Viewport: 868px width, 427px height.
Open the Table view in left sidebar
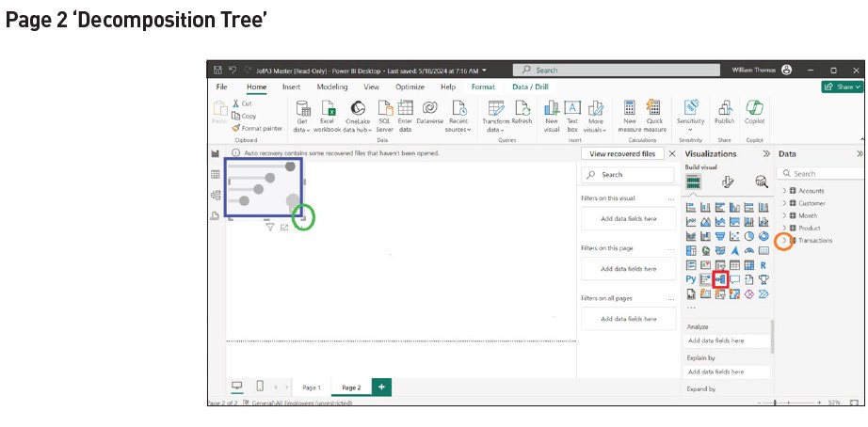tap(215, 174)
